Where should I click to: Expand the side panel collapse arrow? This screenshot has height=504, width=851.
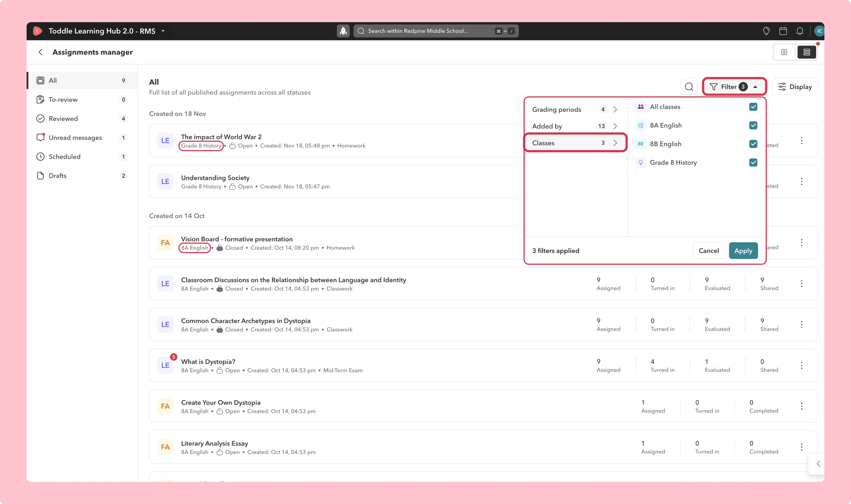coord(818,464)
